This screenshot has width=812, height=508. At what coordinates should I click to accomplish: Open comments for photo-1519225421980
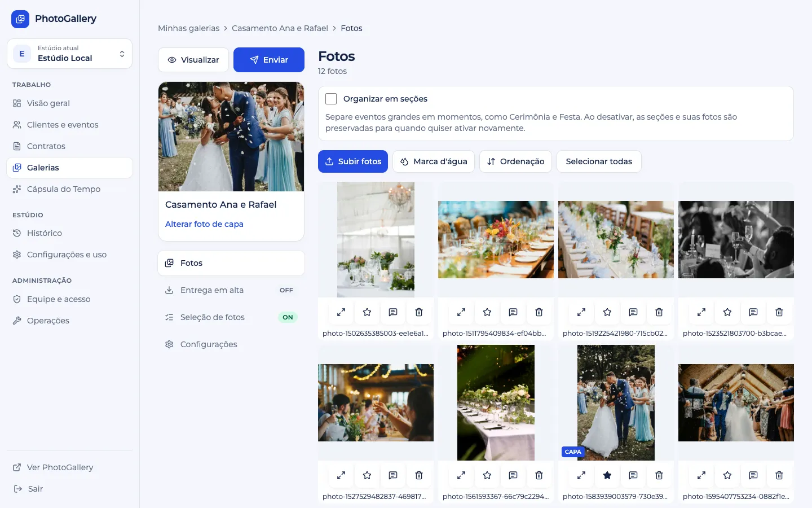pos(633,312)
